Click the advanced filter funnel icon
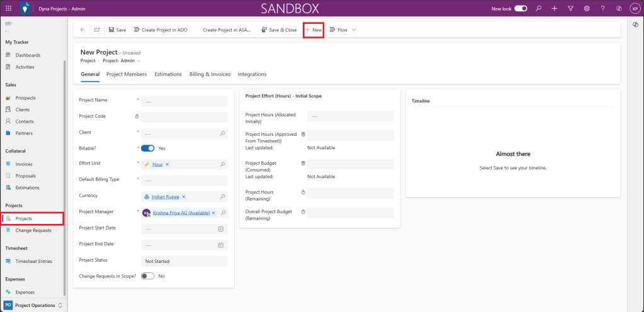This screenshot has height=312, width=644. pyautogui.click(x=570, y=8)
